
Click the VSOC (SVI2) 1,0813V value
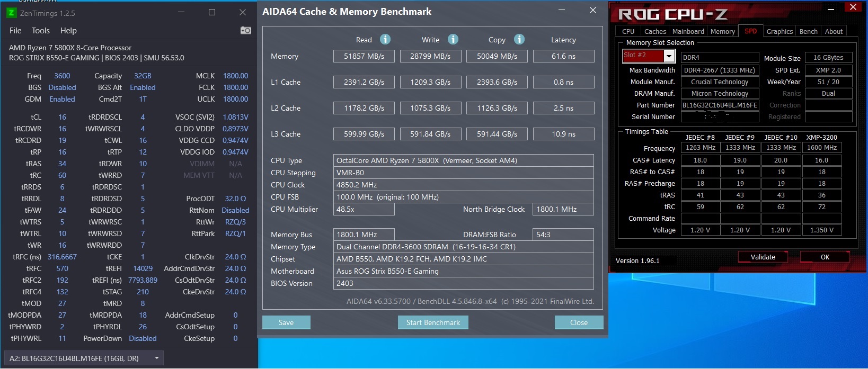coord(235,117)
